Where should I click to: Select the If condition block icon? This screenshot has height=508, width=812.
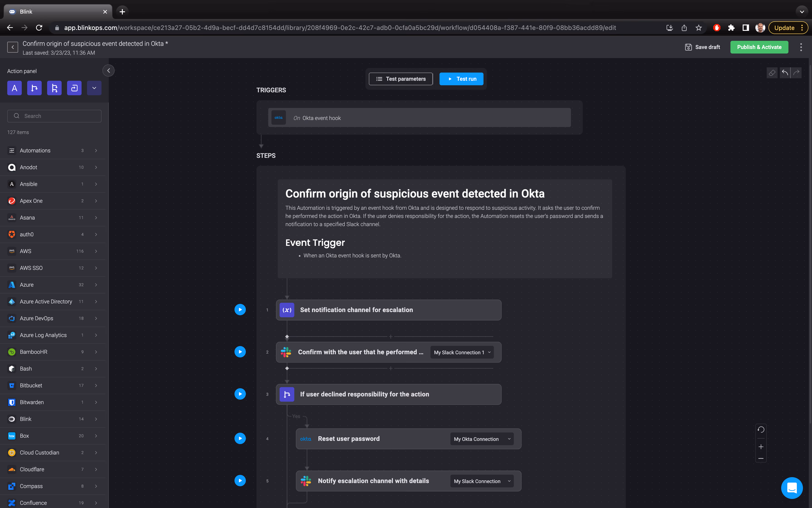pos(34,88)
